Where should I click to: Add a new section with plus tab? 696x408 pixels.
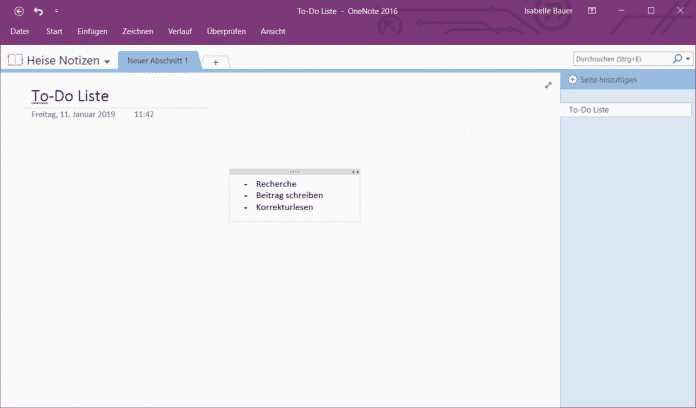(215, 62)
